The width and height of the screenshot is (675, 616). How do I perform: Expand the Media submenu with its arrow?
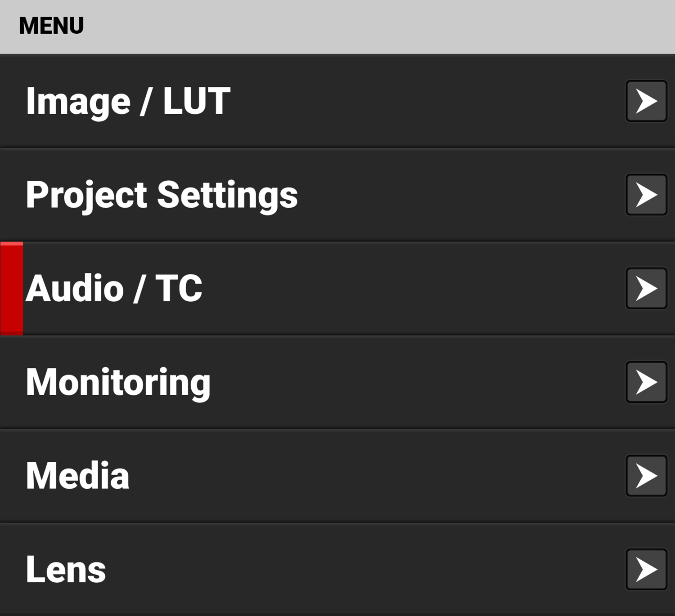pos(646,476)
